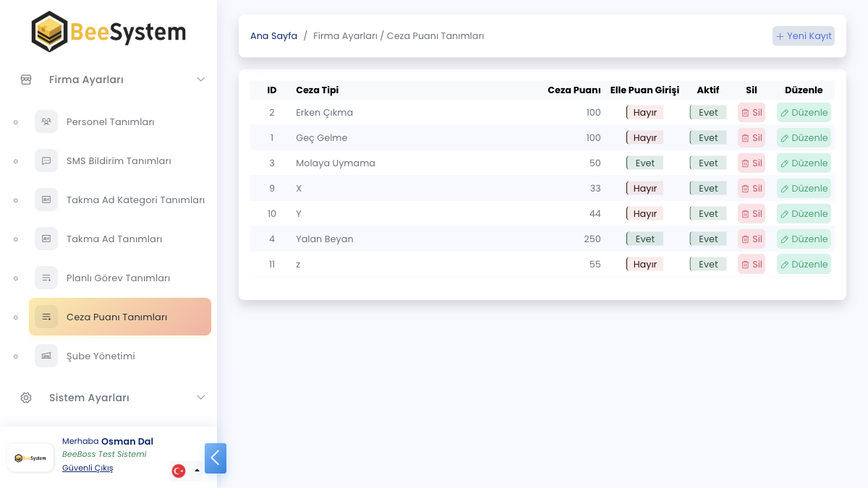Click the Planlı Görev Tanımları list icon

tap(46, 278)
